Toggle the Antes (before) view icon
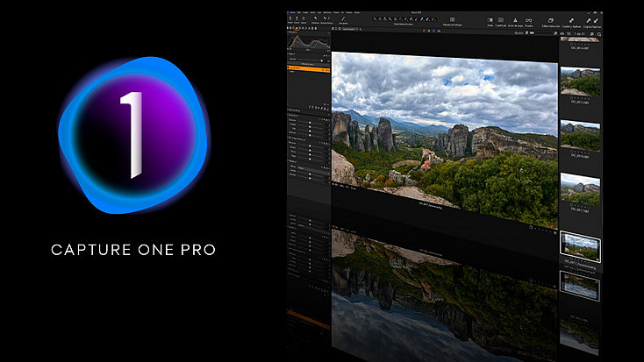The width and height of the screenshot is (644, 362). [490, 20]
